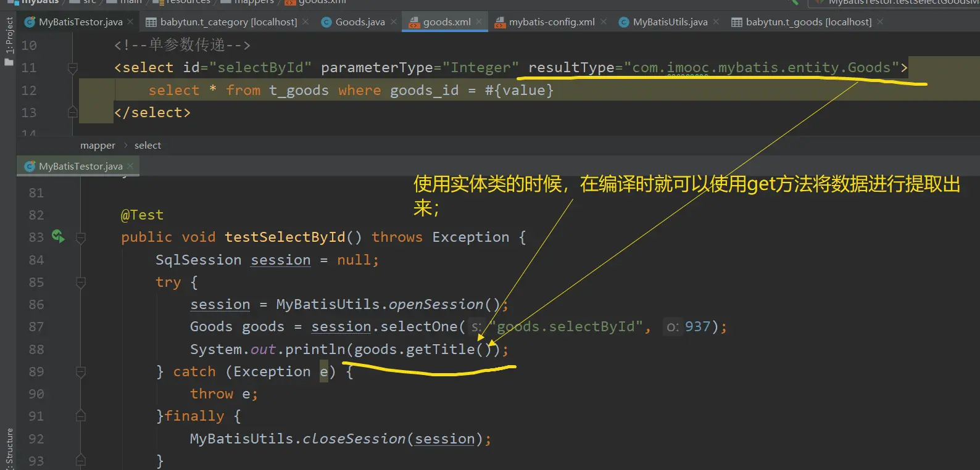This screenshot has width=980, height=470.
Task: Close the goods.xml tab
Action: 479,22
